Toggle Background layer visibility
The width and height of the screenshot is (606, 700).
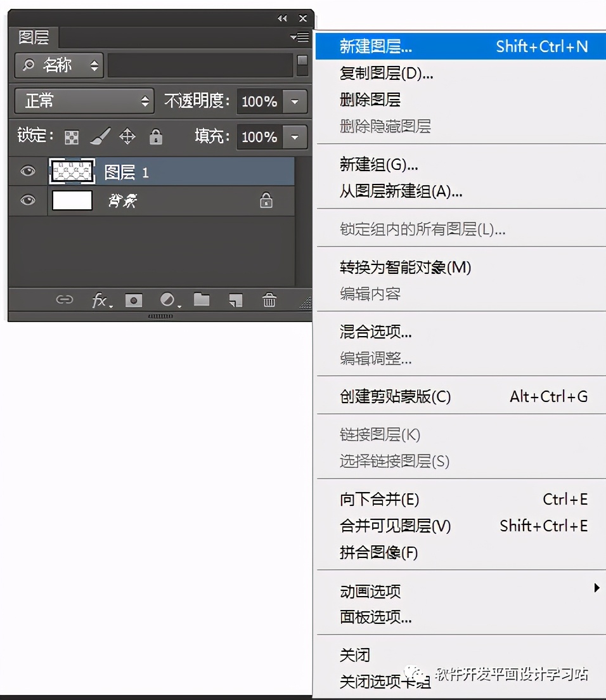[26, 199]
